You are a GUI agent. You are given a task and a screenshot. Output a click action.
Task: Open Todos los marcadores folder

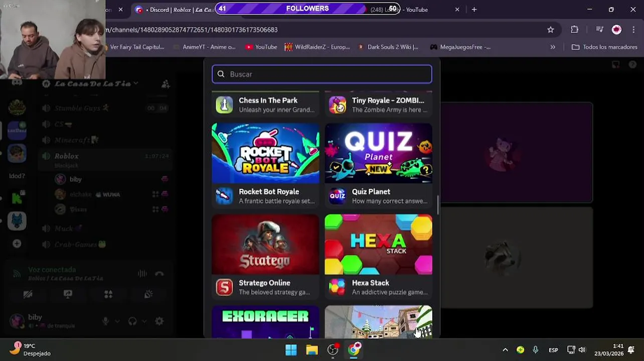tap(604, 47)
